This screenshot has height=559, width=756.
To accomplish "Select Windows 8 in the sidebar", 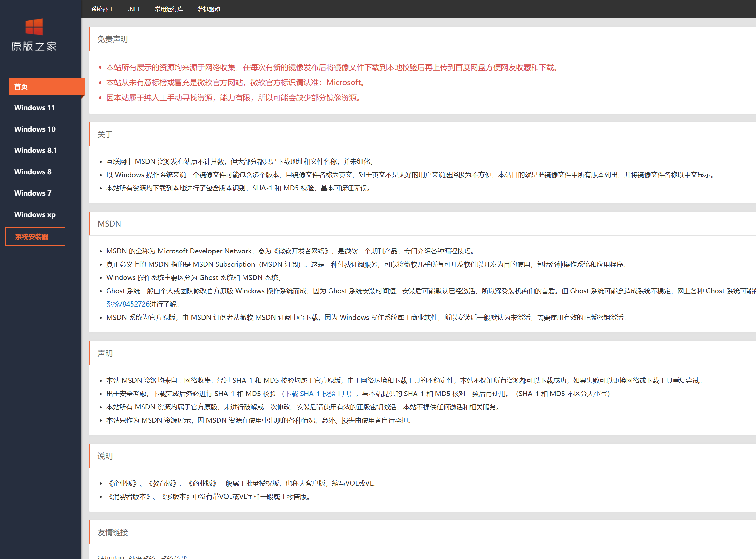I will coord(33,171).
